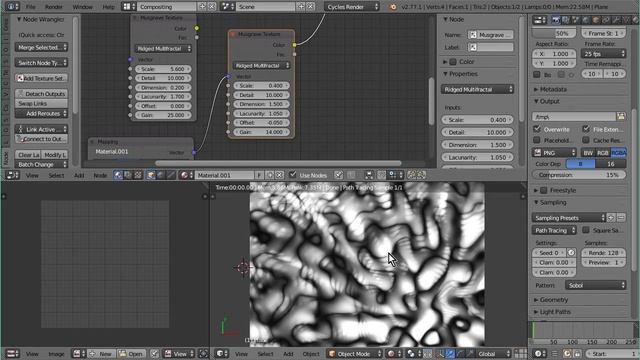Open the PNG file format dropdown
640x360 pixels.
click(554, 153)
